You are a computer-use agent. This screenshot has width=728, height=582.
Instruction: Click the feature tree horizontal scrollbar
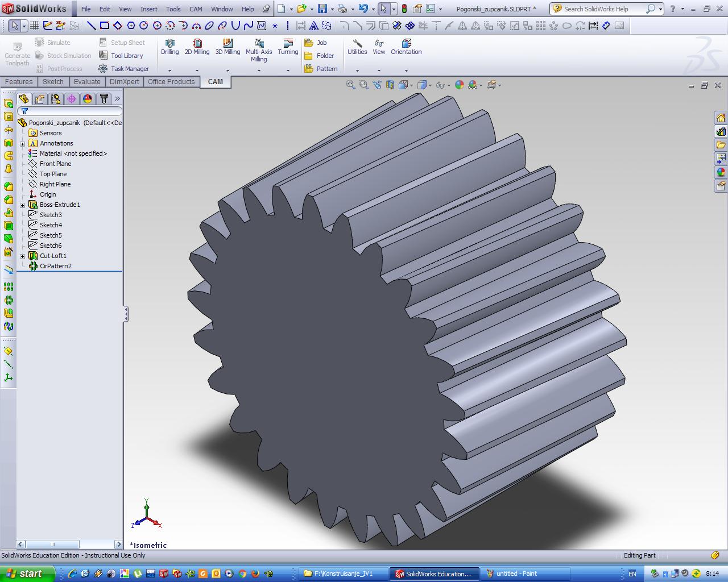tap(70, 544)
